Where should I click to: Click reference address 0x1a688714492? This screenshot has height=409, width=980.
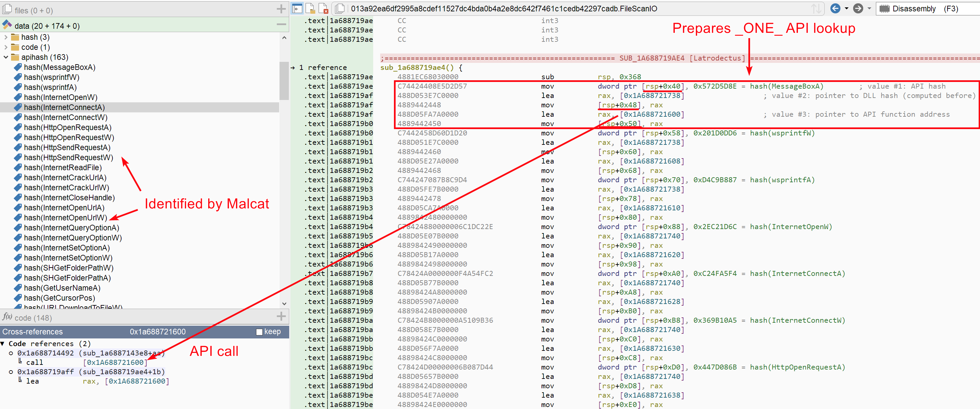(x=45, y=353)
